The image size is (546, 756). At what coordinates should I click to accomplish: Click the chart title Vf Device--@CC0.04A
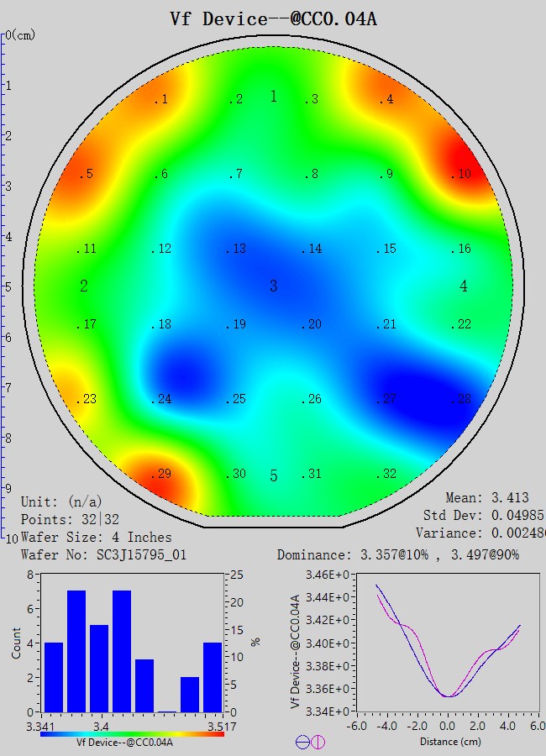[x=273, y=18]
